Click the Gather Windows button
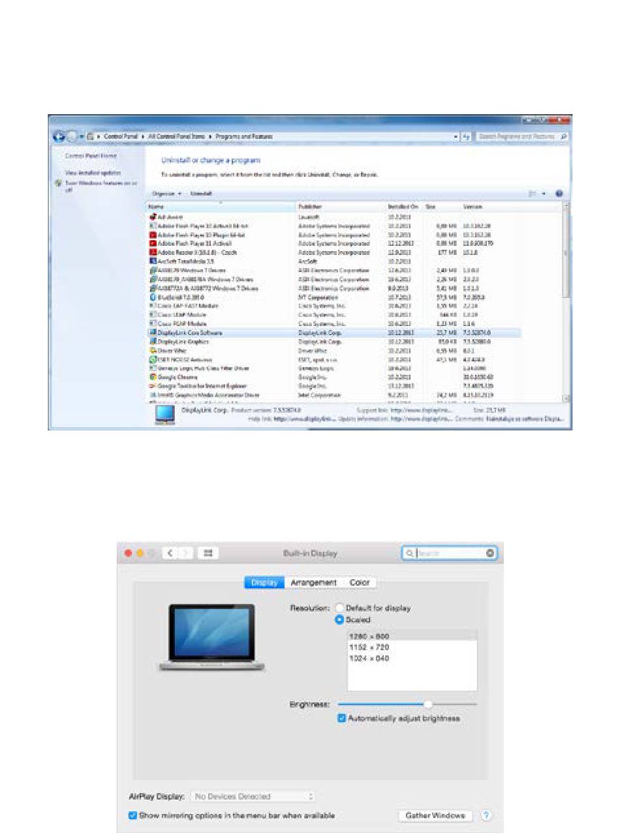This screenshot has height=840, width=620. [435, 816]
